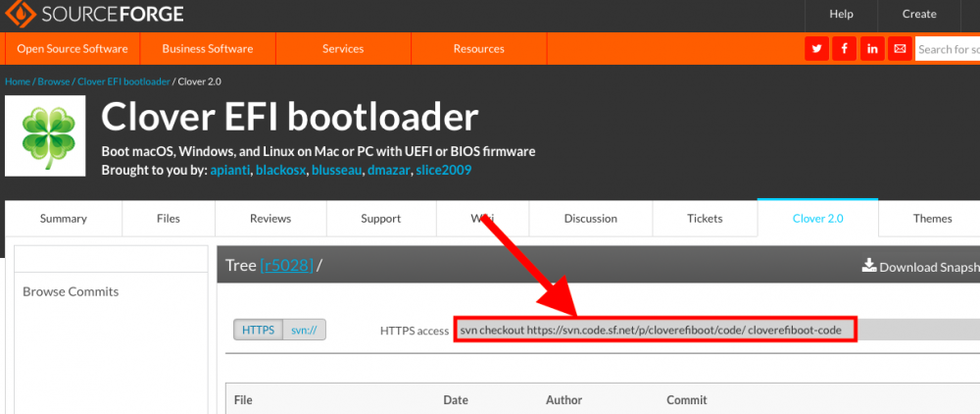Image resolution: width=980 pixels, height=414 pixels.
Task: Open the Business Software menu
Action: 208,49
